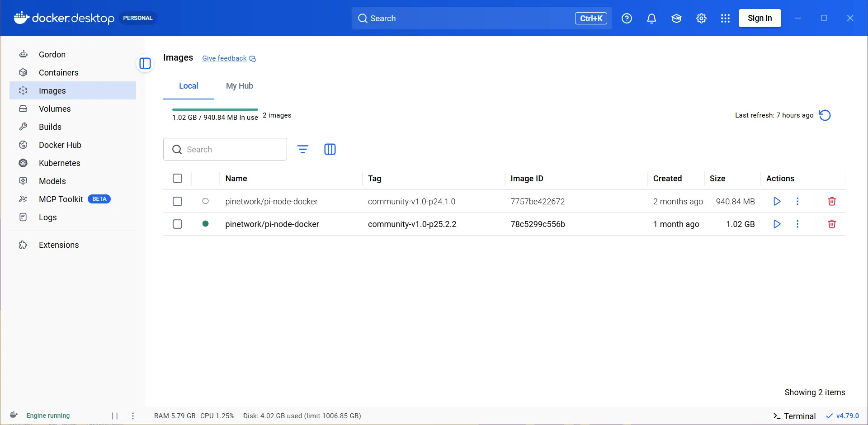Pause the Docker engine
This screenshot has height=425, width=868.
(x=115, y=416)
